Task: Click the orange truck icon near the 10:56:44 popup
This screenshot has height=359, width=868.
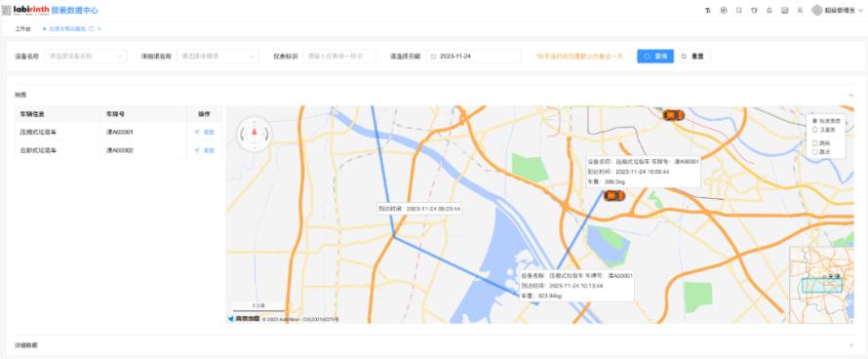Action: tap(613, 195)
